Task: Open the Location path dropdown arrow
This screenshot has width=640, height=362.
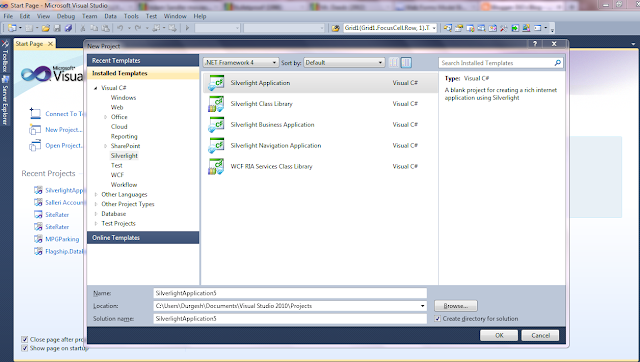Action: 422,306
